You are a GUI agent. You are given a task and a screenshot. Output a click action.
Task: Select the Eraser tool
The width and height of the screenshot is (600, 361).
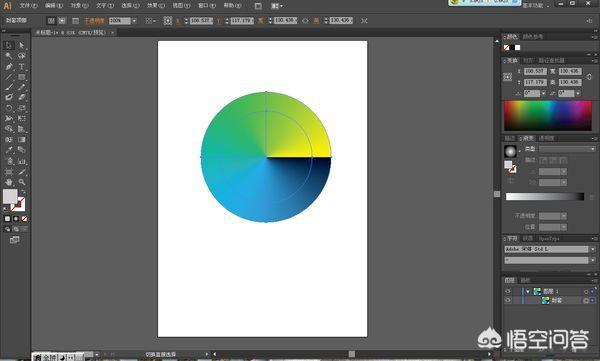22,98
